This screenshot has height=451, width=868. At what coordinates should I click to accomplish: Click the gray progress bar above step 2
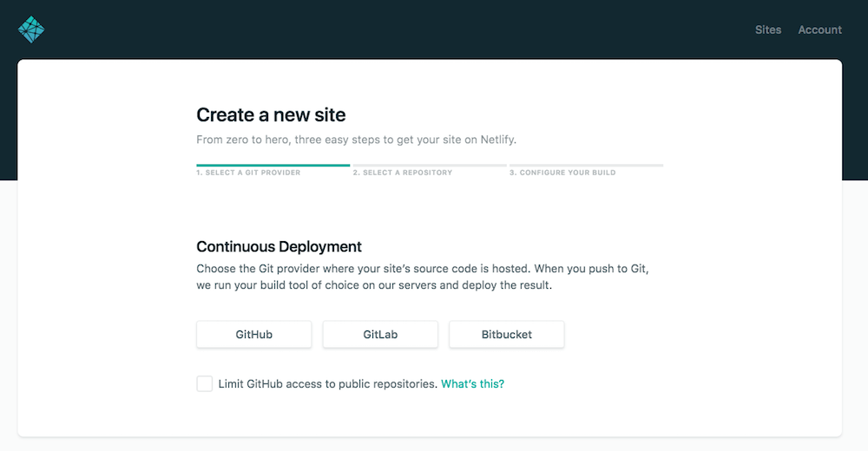[429, 164]
